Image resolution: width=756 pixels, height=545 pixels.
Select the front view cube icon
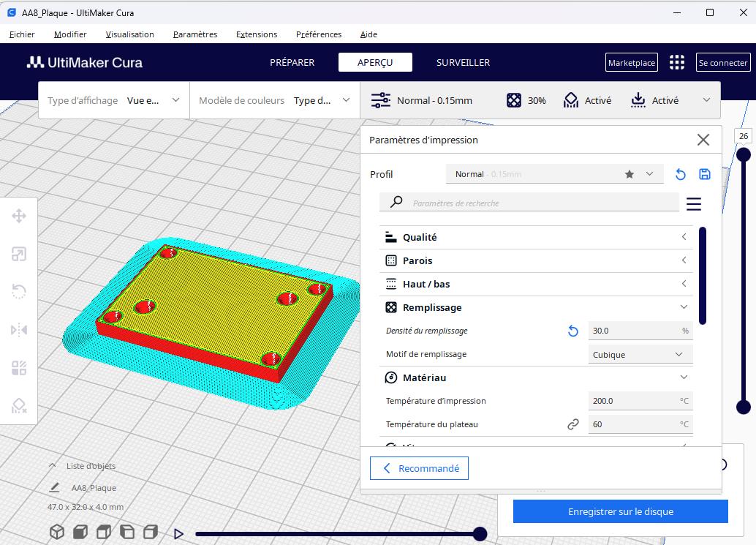click(80, 532)
